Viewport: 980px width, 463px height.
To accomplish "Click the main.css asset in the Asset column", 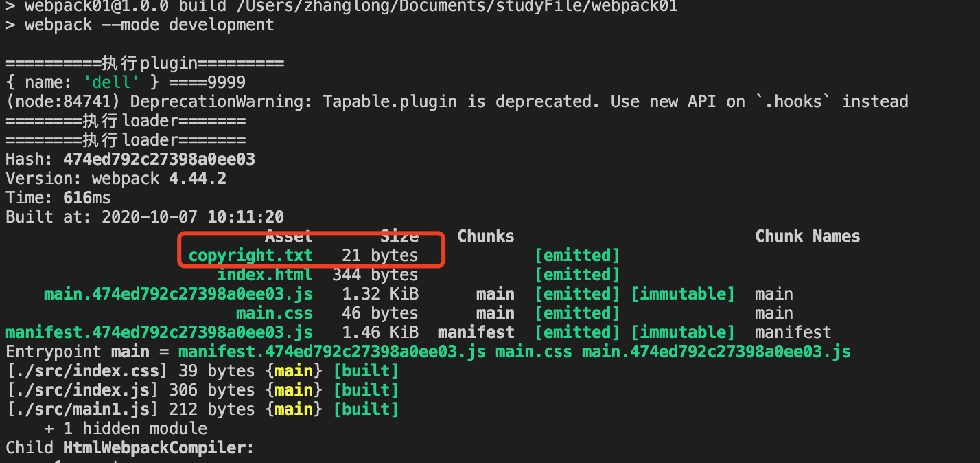I will pyautogui.click(x=275, y=313).
